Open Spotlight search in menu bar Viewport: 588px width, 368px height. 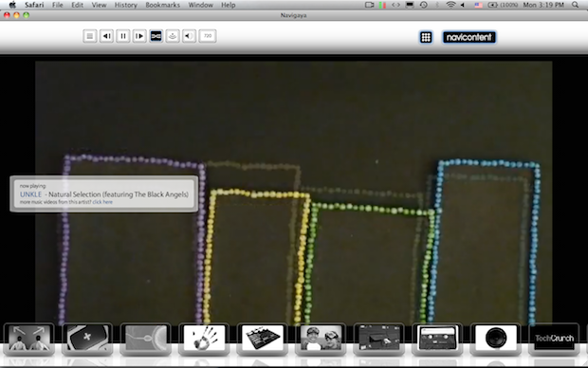[576, 5]
